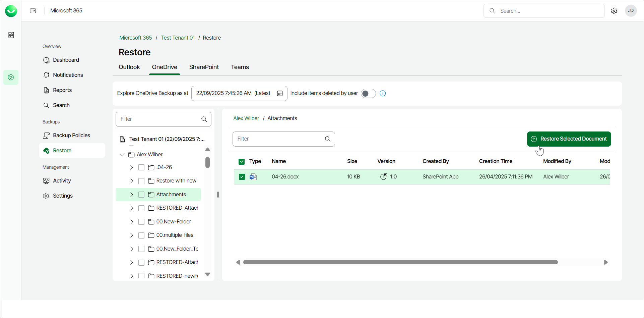Click the version history icon for 04-26.docx
This screenshot has width=644, height=318.
(383, 176)
